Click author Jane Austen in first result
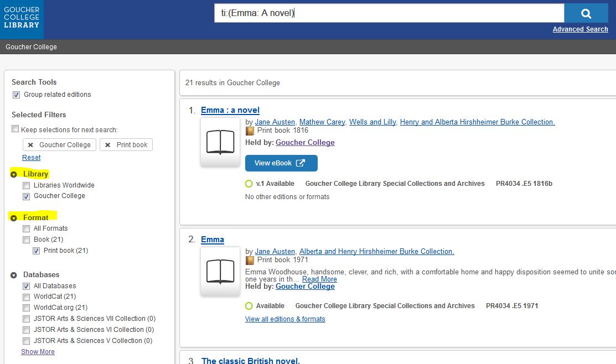The height and width of the screenshot is (364, 616). tap(275, 122)
